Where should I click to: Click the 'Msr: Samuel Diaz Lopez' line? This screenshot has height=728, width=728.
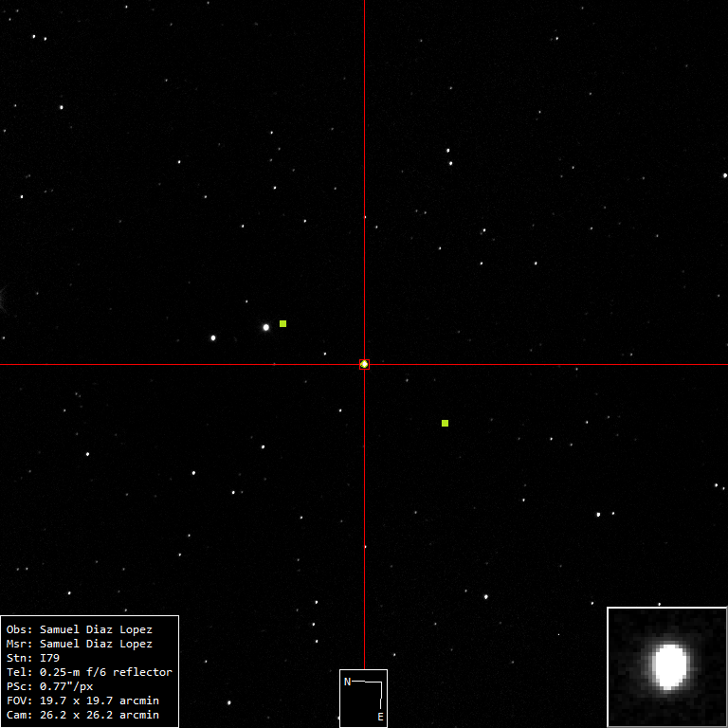(80, 644)
